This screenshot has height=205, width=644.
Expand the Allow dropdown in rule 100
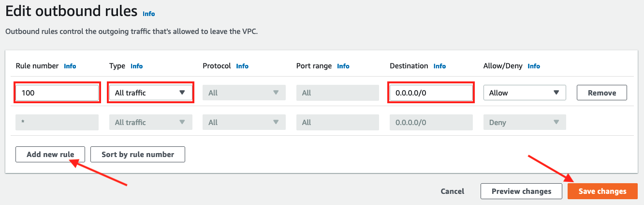tap(525, 93)
